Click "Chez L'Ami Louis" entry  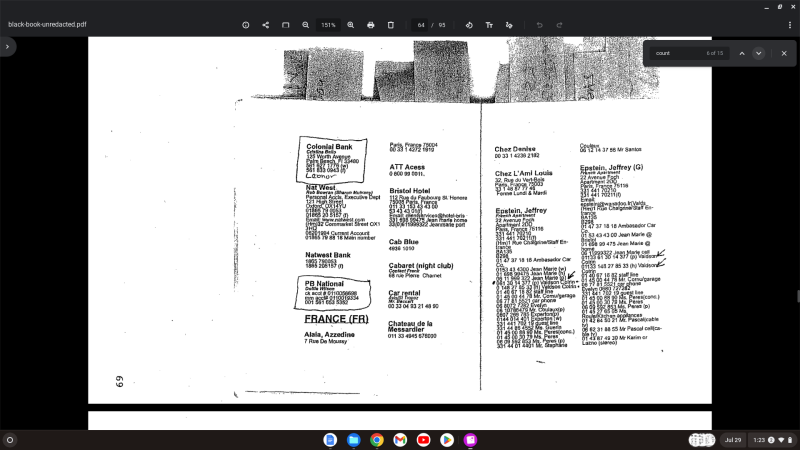point(523,173)
